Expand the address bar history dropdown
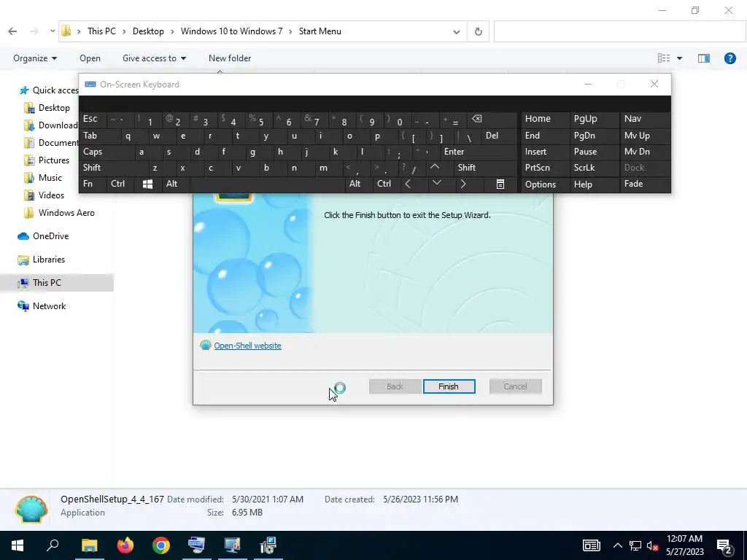Image resolution: width=747 pixels, height=560 pixels. [457, 32]
